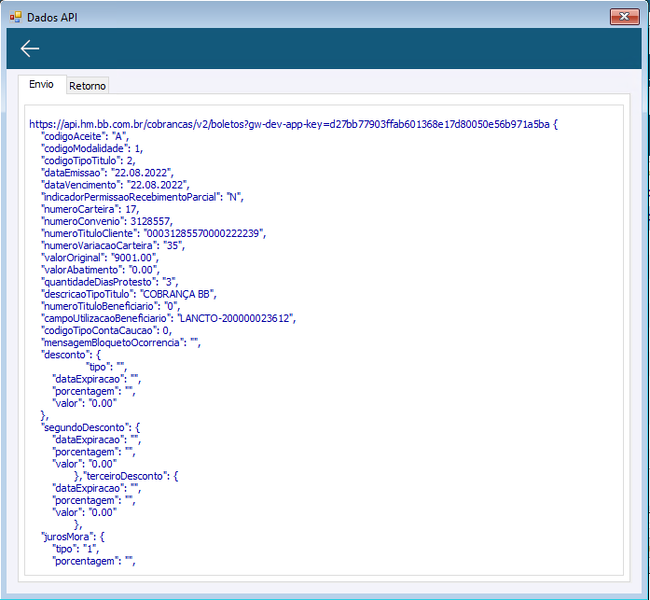Close the Dados API window
650x600 pixels.
tap(624, 17)
